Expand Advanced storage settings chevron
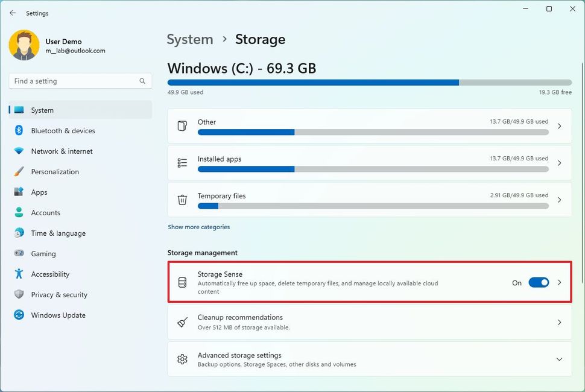This screenshot has height=392, width=585. (x=559, y=359)
